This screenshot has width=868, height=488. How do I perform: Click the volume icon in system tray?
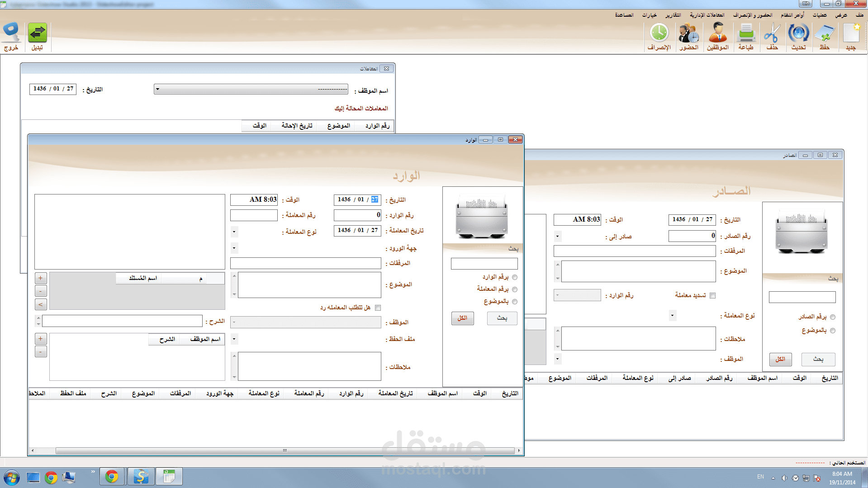[784, 478]
